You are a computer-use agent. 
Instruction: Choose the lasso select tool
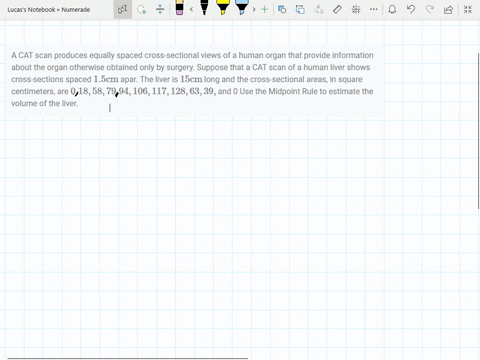pos(142,9)
